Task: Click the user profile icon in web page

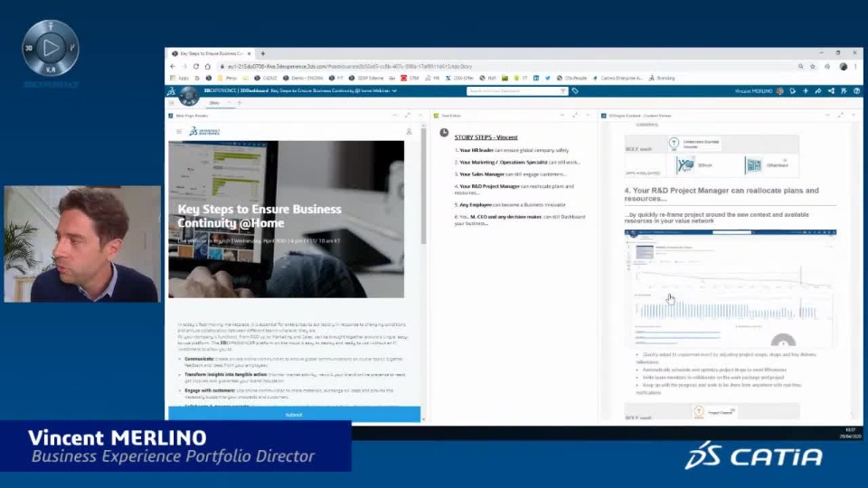Action: point(409,132)
